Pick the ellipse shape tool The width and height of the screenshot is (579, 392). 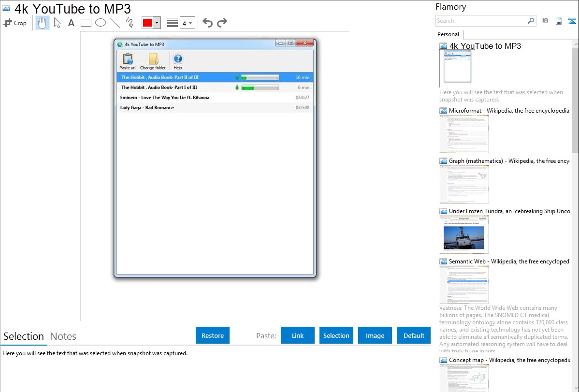(x=101, y=23)
